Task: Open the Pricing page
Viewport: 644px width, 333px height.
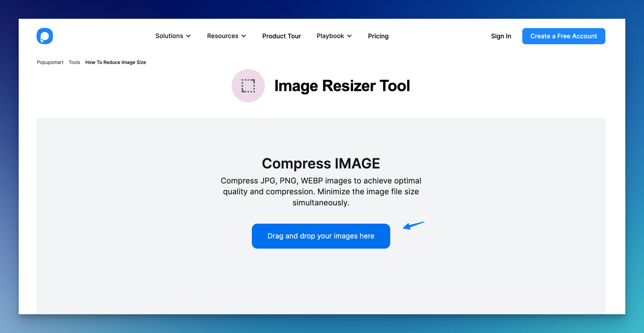Action: 378,36
